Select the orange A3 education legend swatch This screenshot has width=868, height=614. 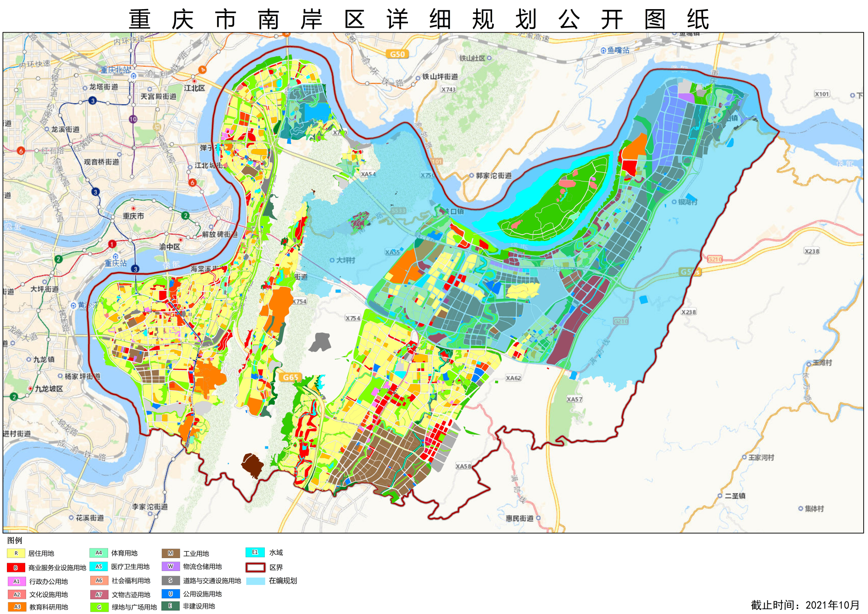[16, 607]
